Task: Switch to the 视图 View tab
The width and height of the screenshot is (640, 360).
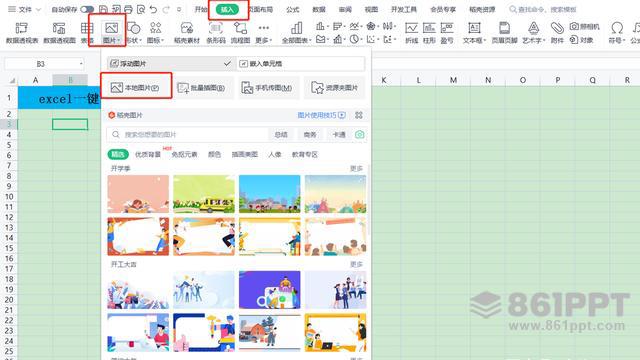Action: pyautogui.click(x=371, y=9)
